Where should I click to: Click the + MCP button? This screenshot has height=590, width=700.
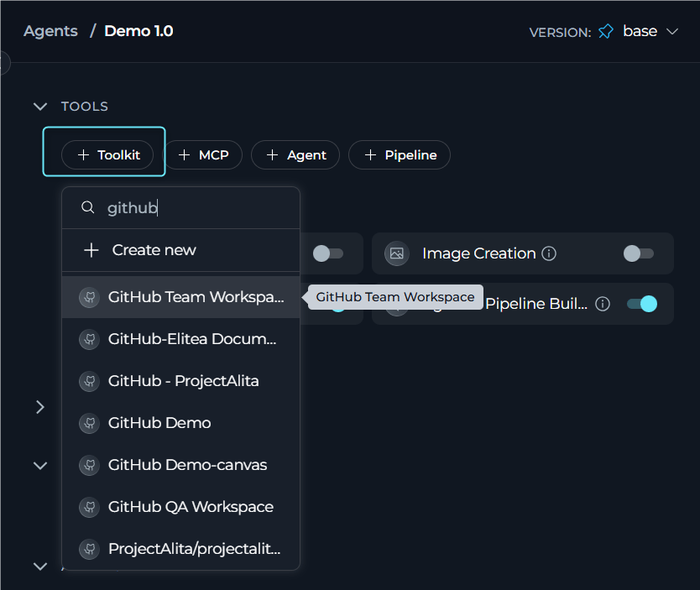[204, 155]
